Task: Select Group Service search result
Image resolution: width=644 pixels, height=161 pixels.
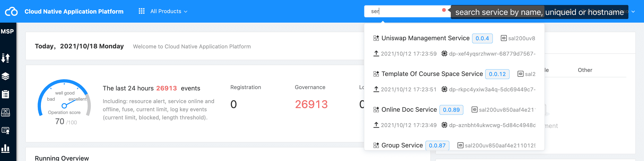Action: (402, 145)
